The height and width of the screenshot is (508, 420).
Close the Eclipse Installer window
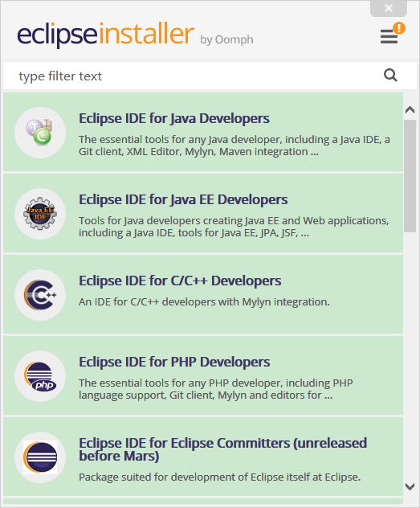[389, 8]
